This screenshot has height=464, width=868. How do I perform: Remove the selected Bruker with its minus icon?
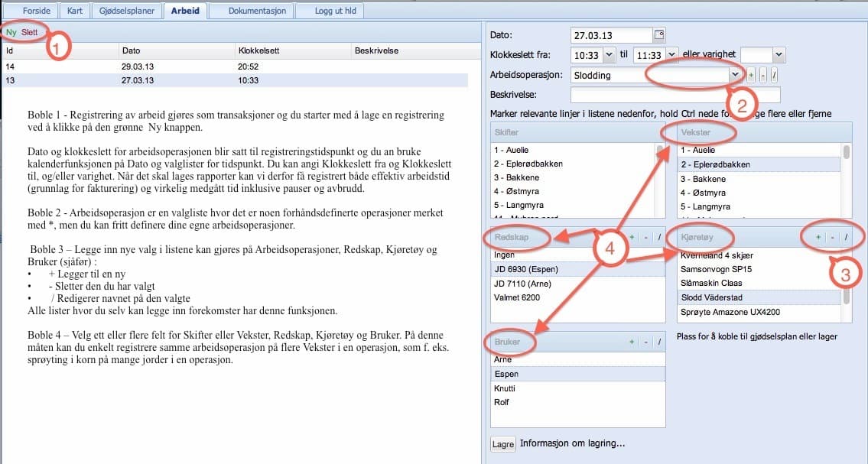[x=646, y=342]
